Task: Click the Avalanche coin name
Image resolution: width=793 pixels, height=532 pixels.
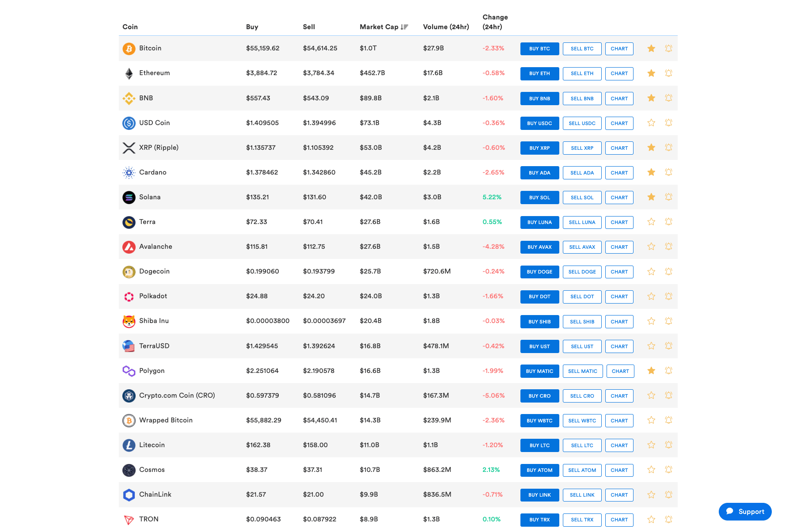Action: point(156,247)
